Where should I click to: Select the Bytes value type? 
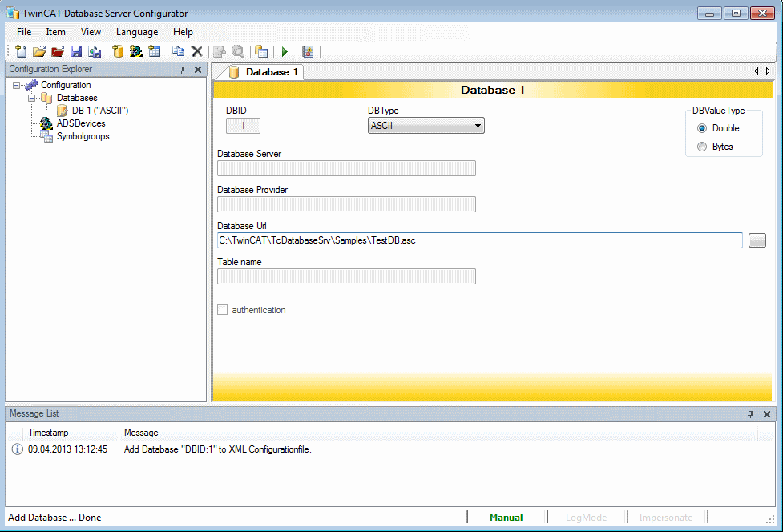(702, 147)
